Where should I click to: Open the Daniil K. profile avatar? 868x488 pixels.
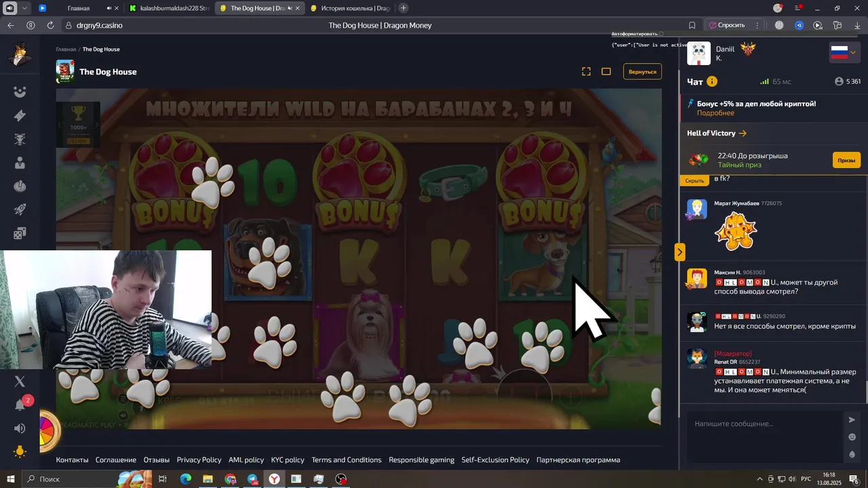(x=698, y=54)
